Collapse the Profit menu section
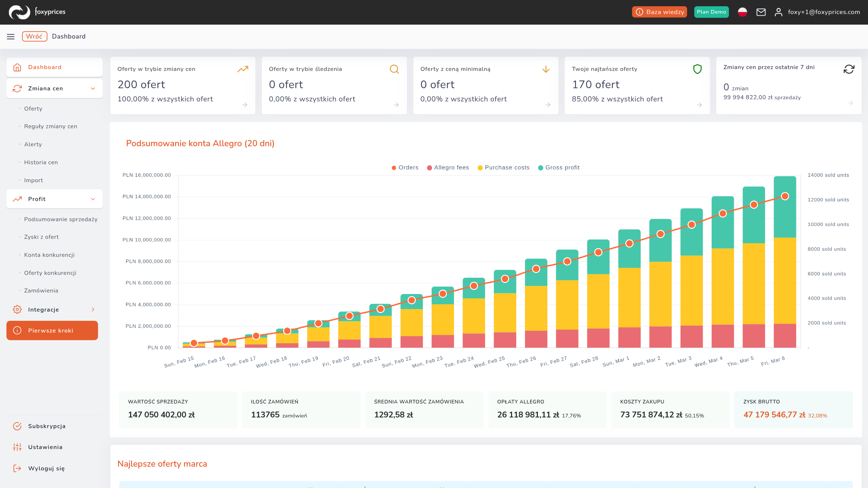 pos(54,199)
